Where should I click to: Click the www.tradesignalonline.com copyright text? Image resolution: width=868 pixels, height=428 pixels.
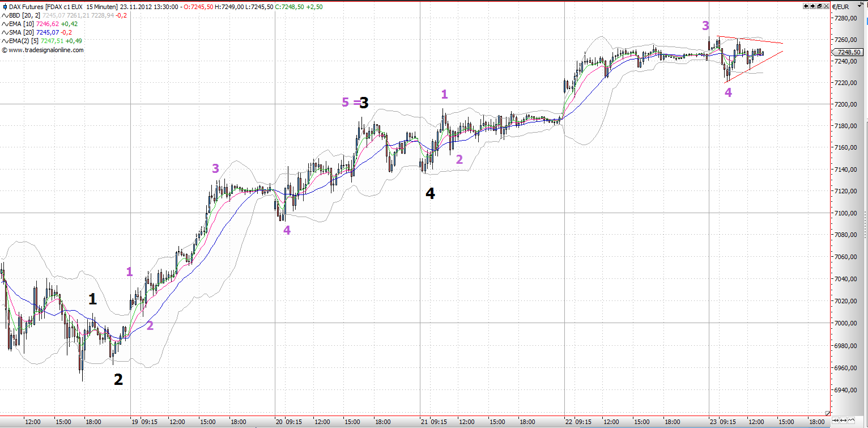(x=45, y=50)
